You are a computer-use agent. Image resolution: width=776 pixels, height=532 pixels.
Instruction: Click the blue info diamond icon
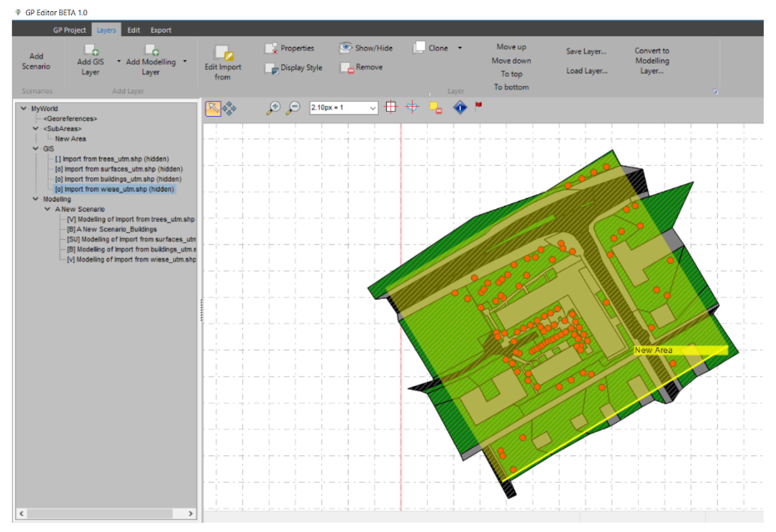pos(460,108)
